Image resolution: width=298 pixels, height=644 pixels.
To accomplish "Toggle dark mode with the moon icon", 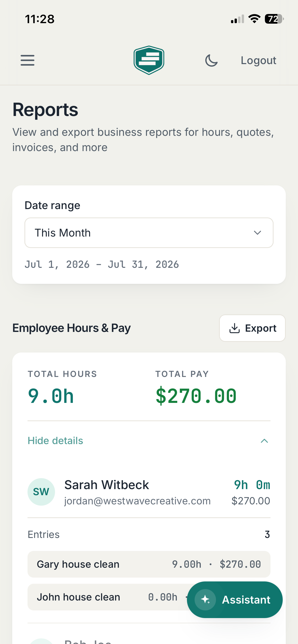I will coord(211,61).
